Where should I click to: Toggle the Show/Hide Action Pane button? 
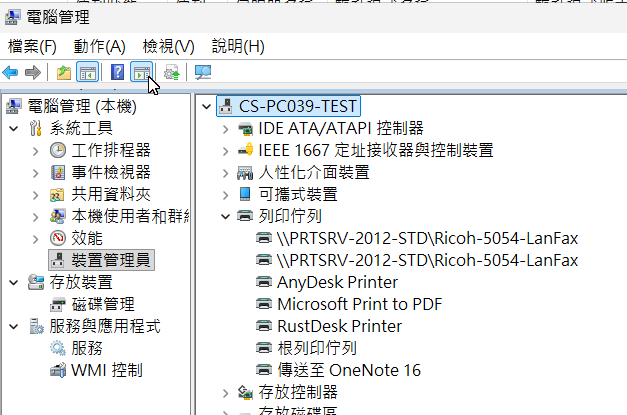[x=141, y=72]
